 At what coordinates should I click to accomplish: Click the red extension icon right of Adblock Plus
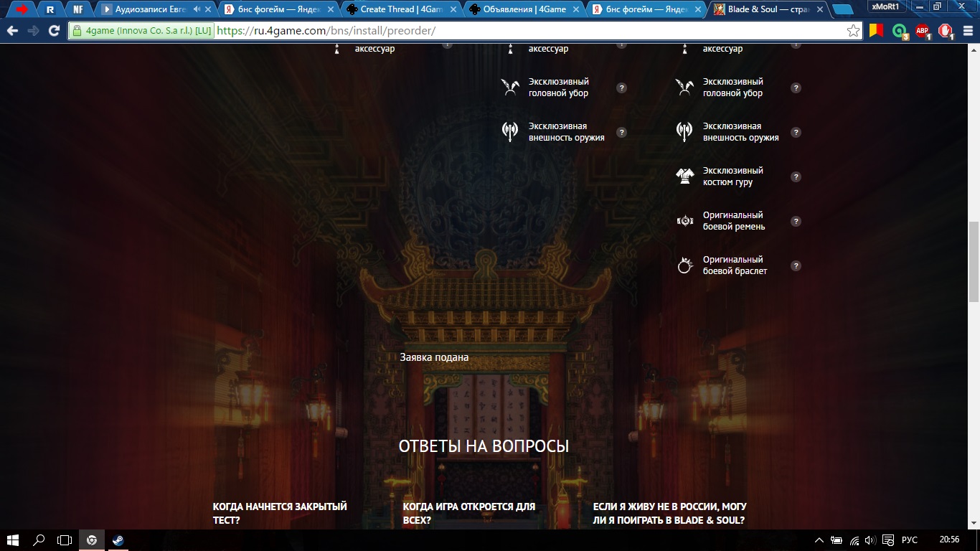coord(946,31)
